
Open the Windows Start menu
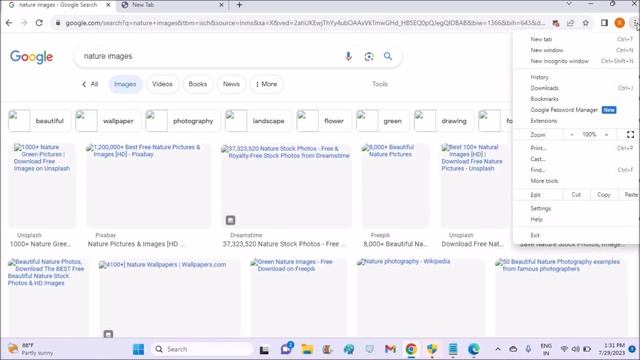138,349
